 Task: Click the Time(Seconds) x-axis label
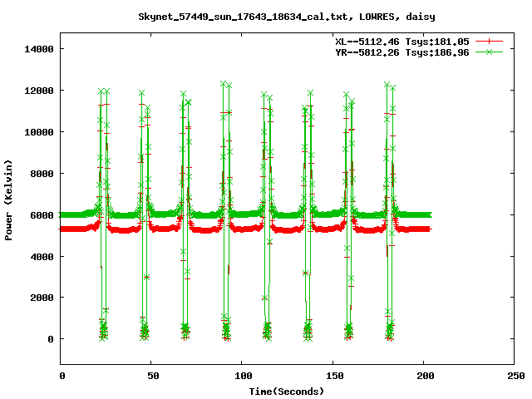[x=287, y=392]
